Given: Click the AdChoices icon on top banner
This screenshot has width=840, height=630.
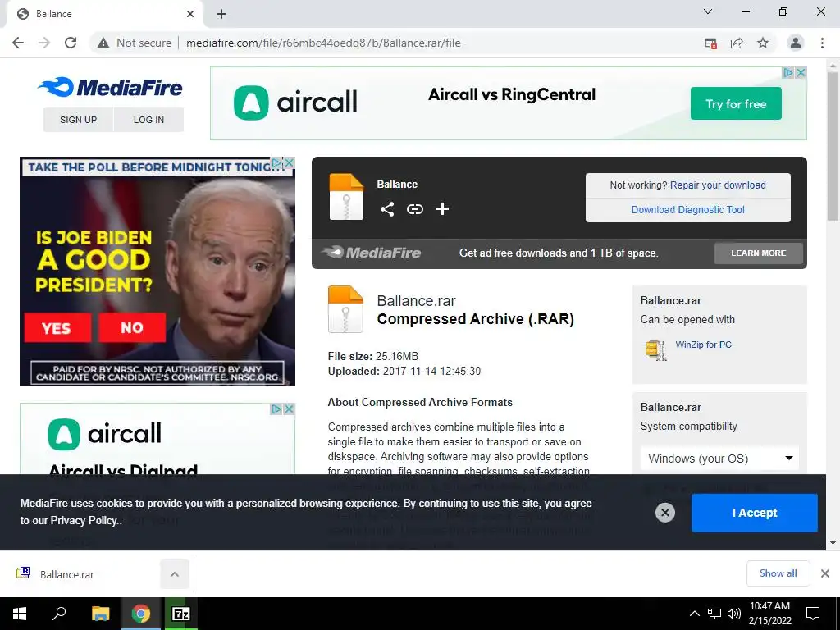Looking at the screenshot, I should tap(788, 72).
